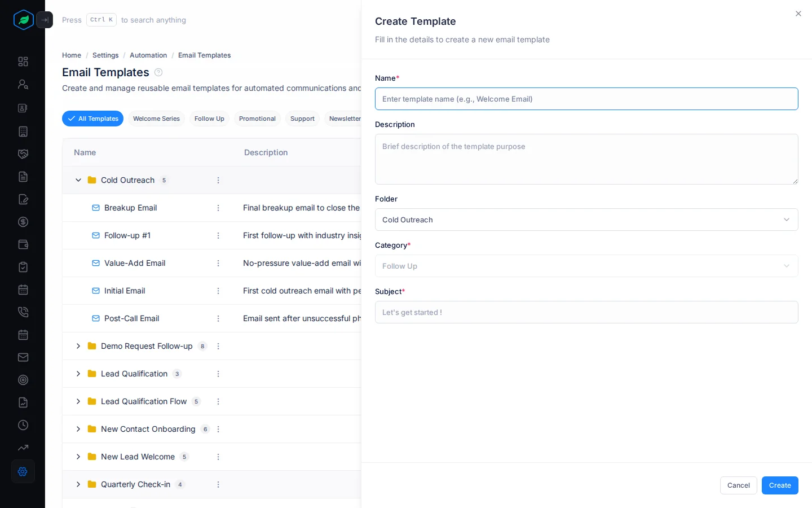Open the lead search person icon
Viewport: 812px width, 508px height.
23,84
